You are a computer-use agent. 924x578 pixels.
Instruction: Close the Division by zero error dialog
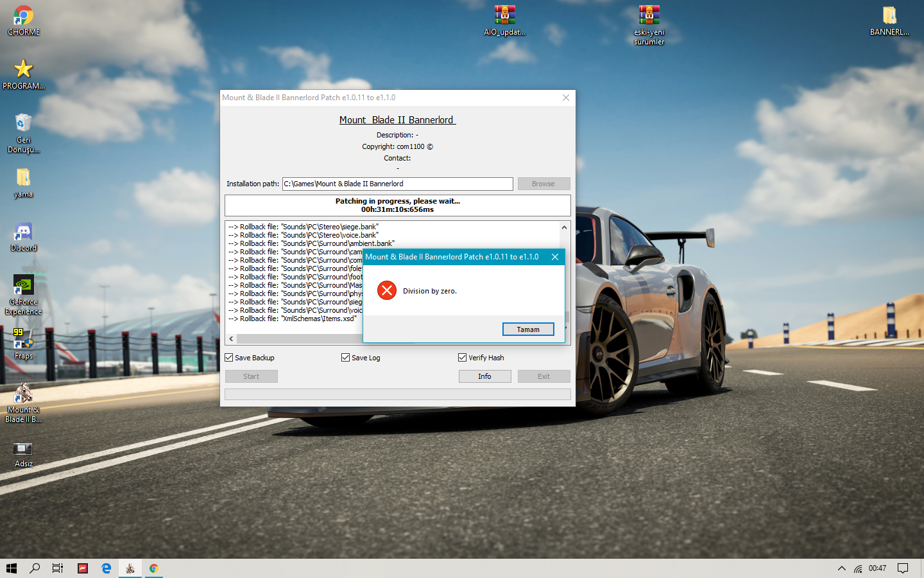(555, 257)
